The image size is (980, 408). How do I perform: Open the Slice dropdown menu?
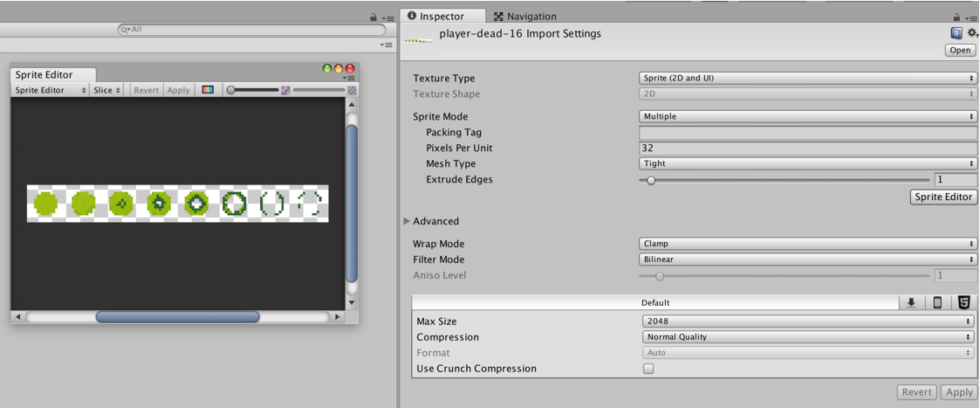(x=106, y=90)
